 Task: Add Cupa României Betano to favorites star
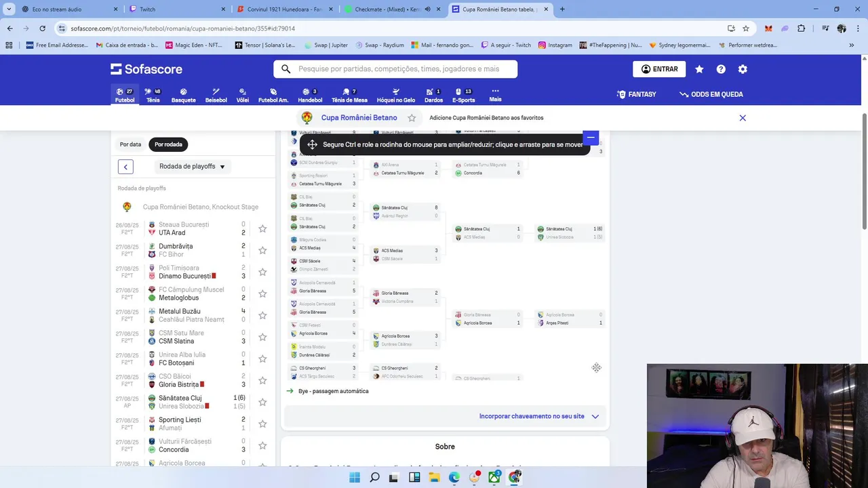click(412, 118)
